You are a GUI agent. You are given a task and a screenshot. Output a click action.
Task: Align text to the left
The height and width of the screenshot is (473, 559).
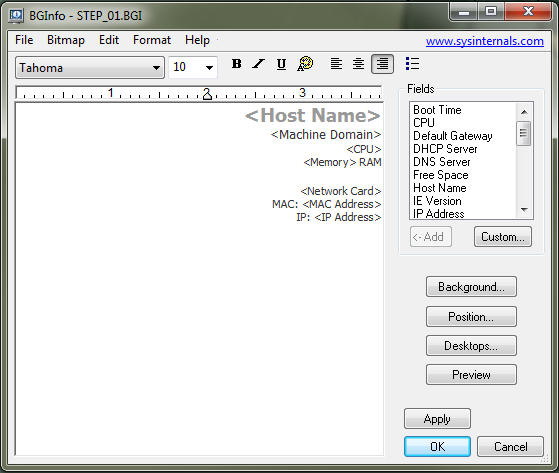(336, 64)
